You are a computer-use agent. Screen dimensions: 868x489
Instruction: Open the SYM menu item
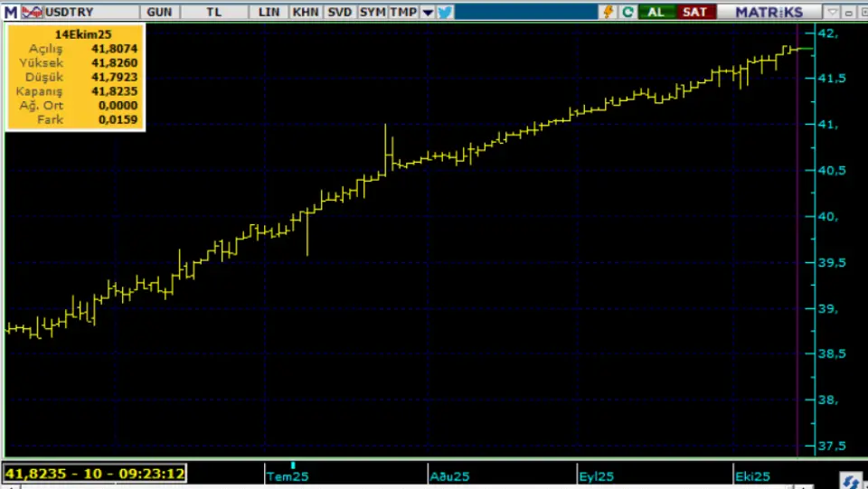tap(372, 12)
